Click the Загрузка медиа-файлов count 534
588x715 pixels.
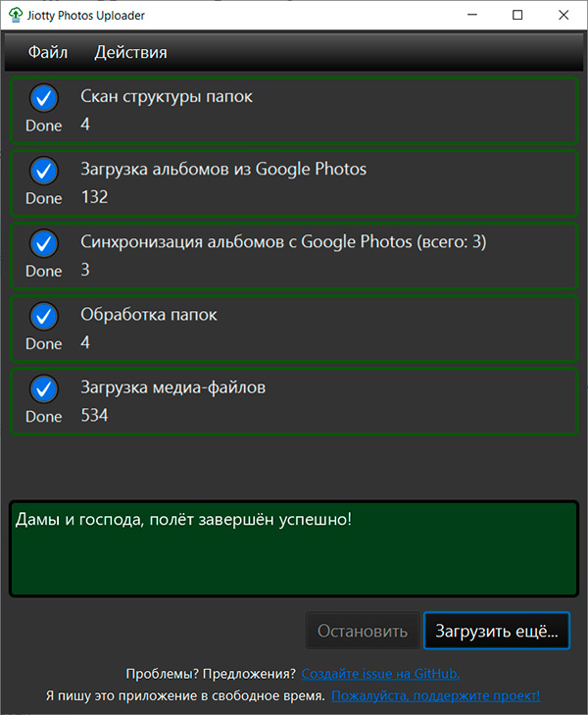coord(94,416)
